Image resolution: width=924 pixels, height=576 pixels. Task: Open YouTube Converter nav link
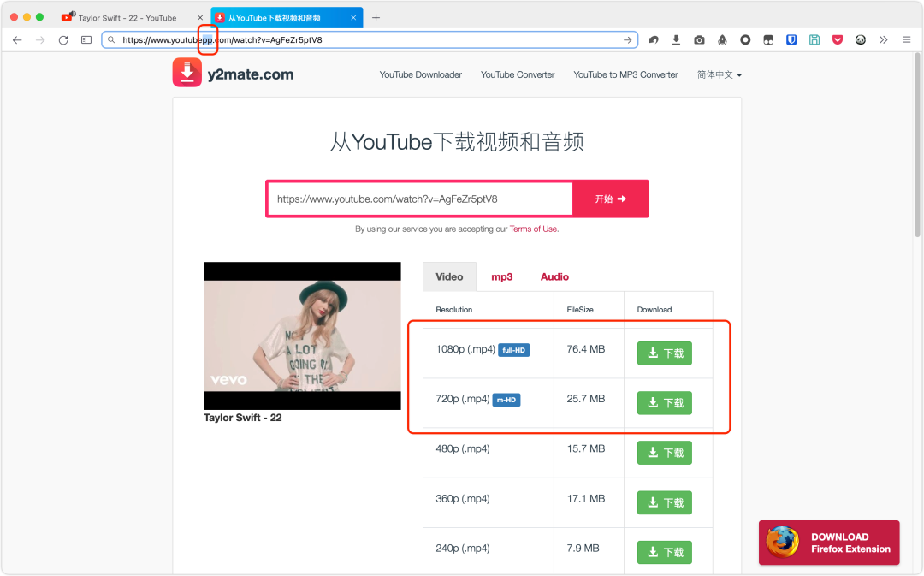518,74
